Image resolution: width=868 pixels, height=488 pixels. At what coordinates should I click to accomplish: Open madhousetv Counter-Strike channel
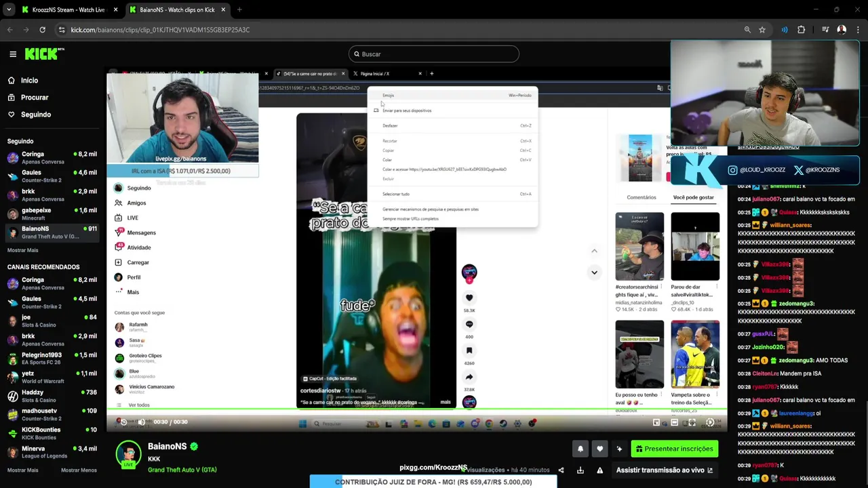coord(52,414)
